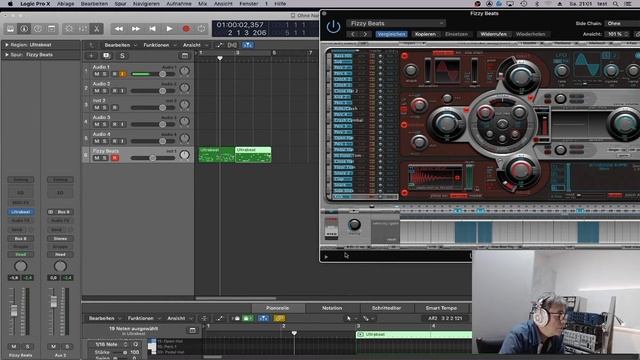Image resolution: width=640 pixels, height=360 pixels.
Task: Toggle the Inspector icon in the control bar
Action: (x=24, y=29)
